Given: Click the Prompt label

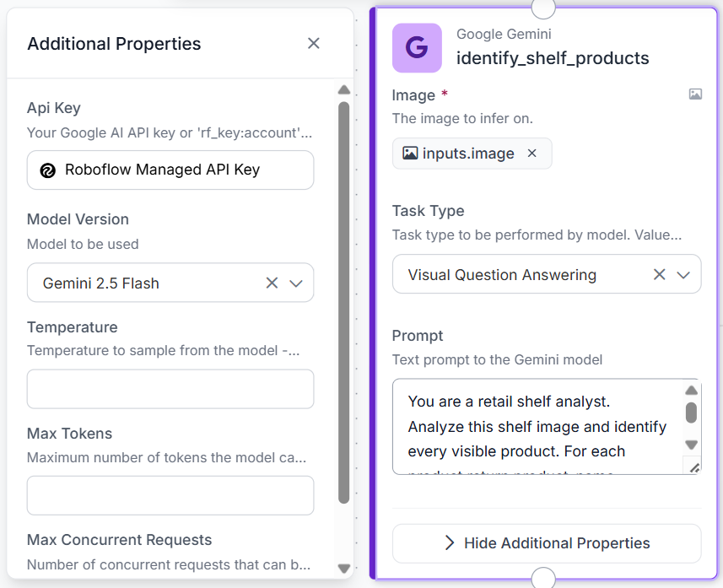Looking at the screenshot, I should [x=418, y=336].
